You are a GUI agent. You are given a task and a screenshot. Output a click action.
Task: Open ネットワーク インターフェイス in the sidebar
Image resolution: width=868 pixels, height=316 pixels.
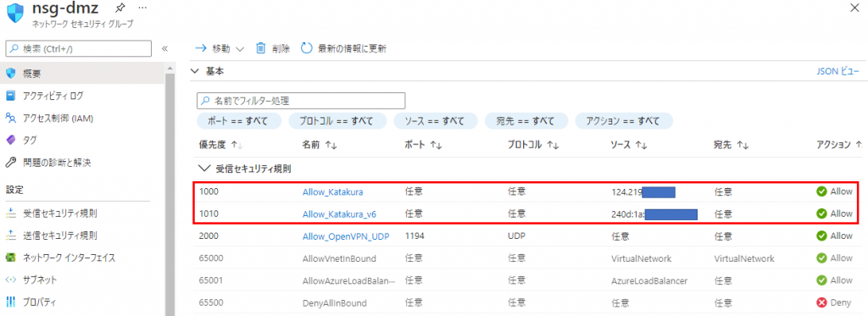tap(70, 258)
